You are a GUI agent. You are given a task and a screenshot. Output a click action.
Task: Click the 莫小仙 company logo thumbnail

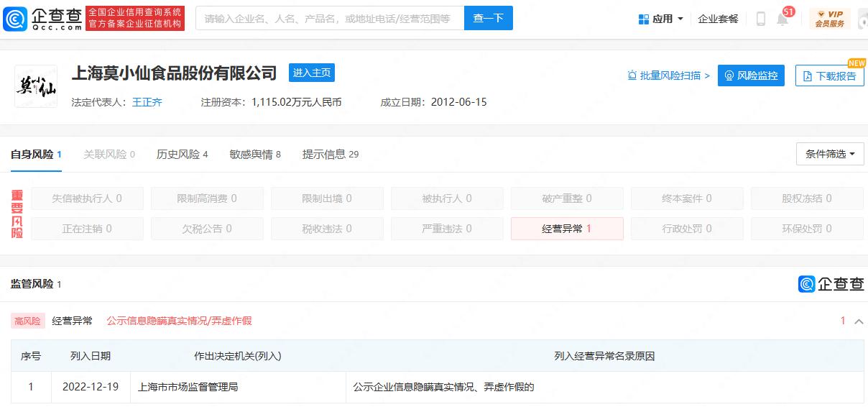coord(36,86)
